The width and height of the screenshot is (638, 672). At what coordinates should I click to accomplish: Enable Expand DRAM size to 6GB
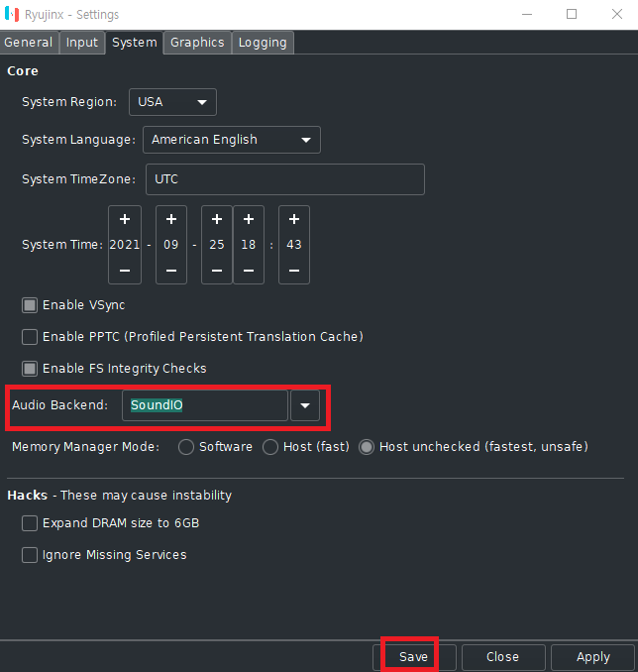pos(30,523)
